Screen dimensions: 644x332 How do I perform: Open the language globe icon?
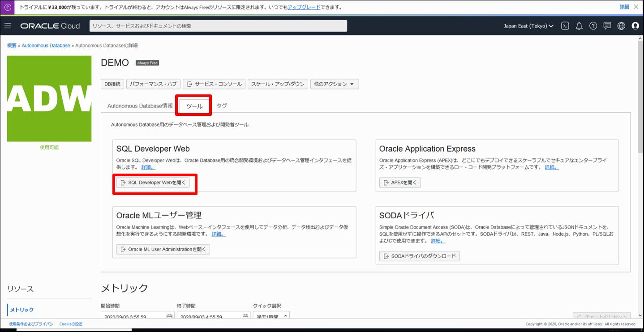point(621,26)
